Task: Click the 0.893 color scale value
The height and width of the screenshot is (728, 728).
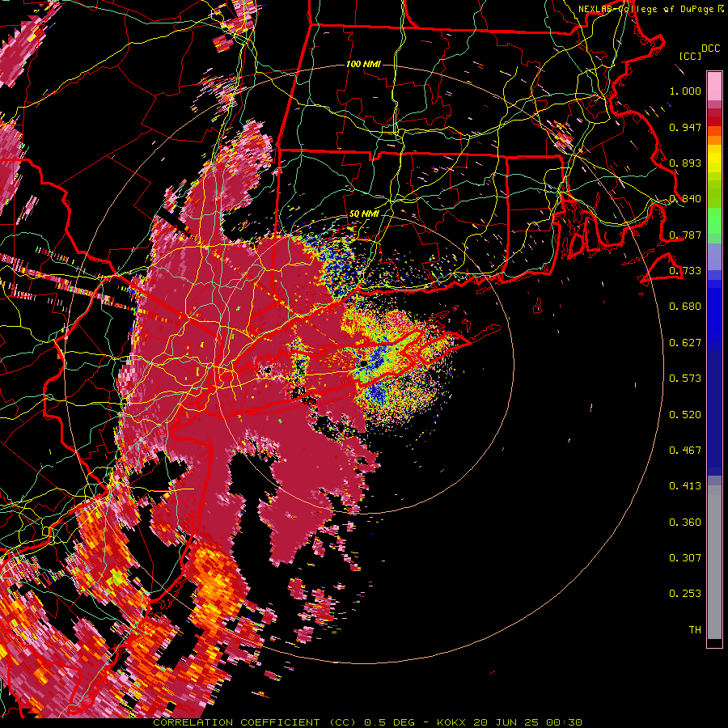Action: (x=685, y=163)
